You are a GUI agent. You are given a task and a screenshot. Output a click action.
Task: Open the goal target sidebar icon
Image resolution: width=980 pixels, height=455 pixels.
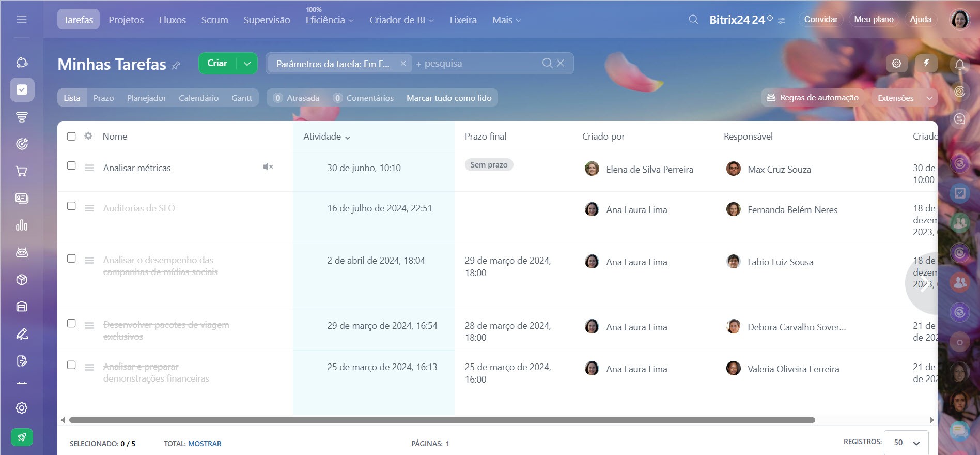pos(22,144)
